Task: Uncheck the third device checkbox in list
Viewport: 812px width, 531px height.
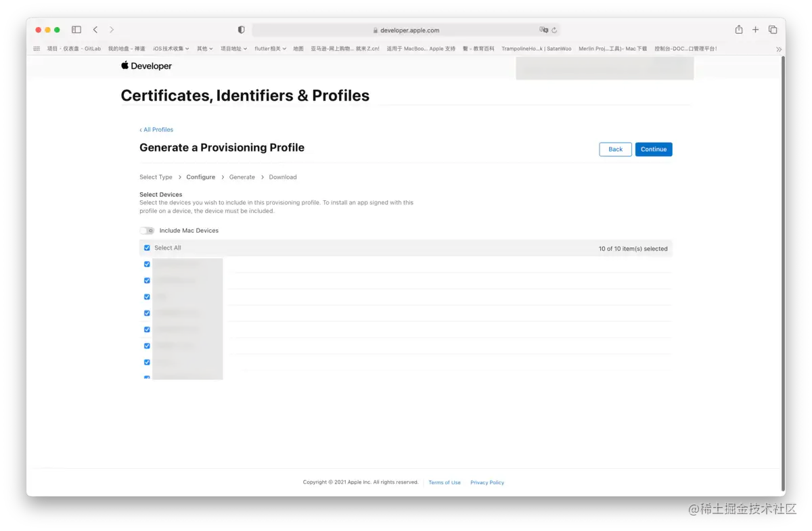Action: click(x=147, y=296)
